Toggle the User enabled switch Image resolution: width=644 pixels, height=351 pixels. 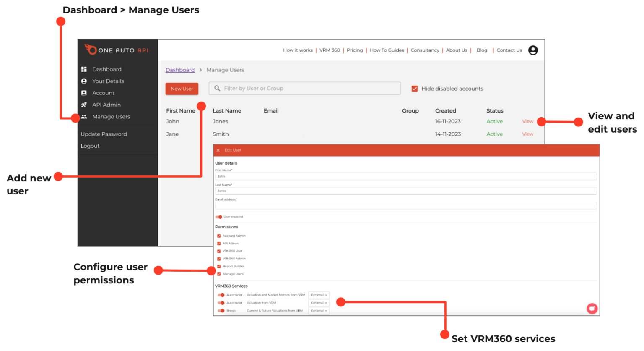pyautogui.click(x=218, y=217)
